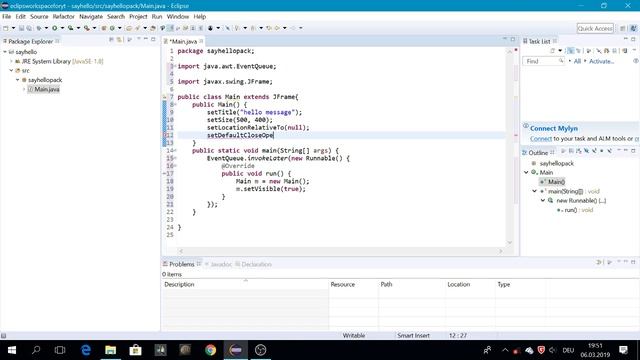Open the External Tools dropdown arrow
The height and width of the screenshot is (360, 640).
[94, 28]
